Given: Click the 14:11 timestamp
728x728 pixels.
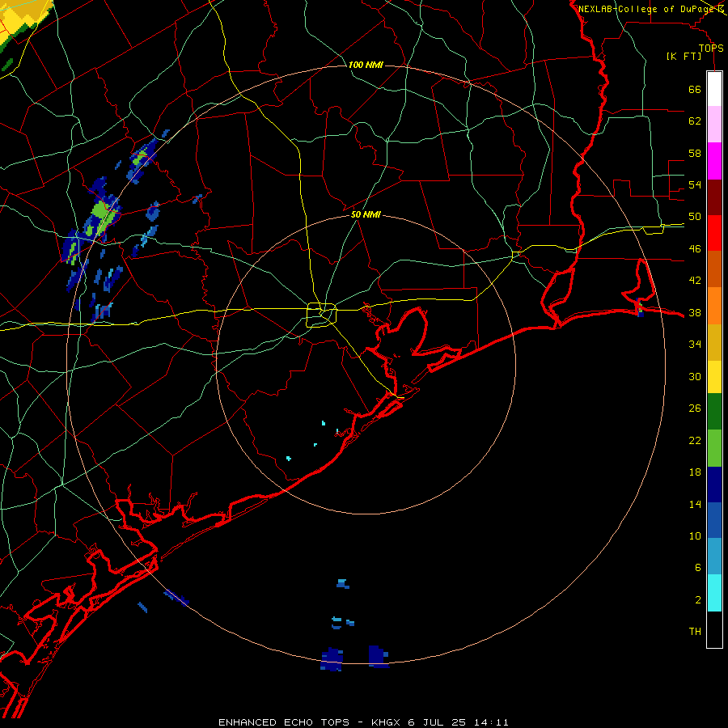Looking at the screenshot, I should [491, 722].
